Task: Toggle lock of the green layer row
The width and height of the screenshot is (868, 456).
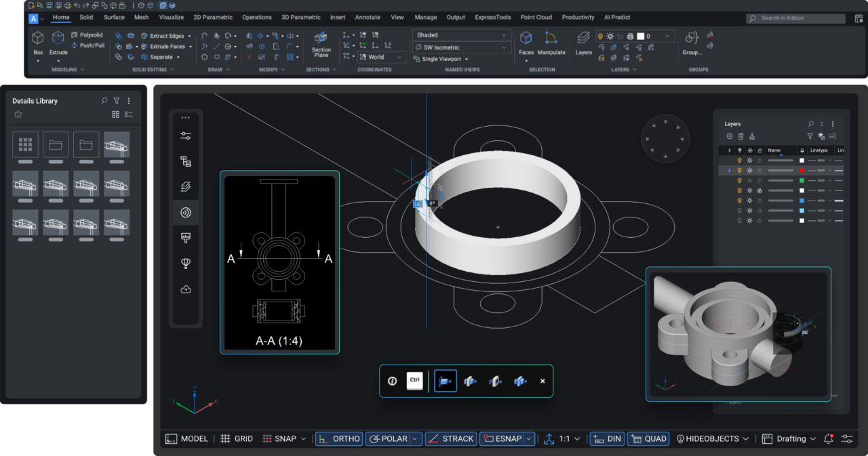Action: [x=759, y=181]
